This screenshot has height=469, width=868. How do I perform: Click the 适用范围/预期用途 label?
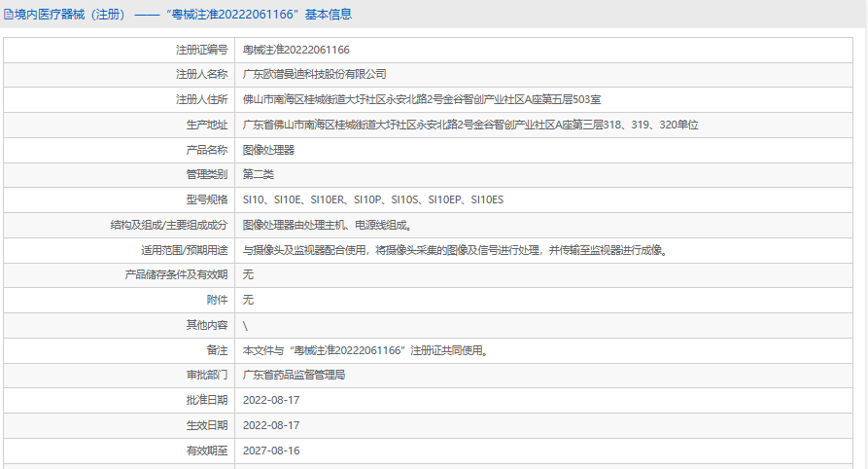(x=185, y=250)
